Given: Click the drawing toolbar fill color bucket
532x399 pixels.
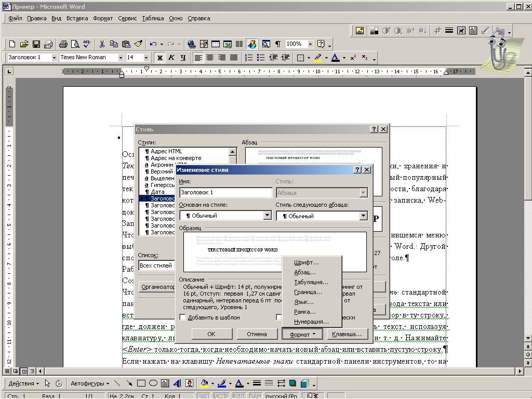Looking at the screenshot, I should click(x=204, y=383).
